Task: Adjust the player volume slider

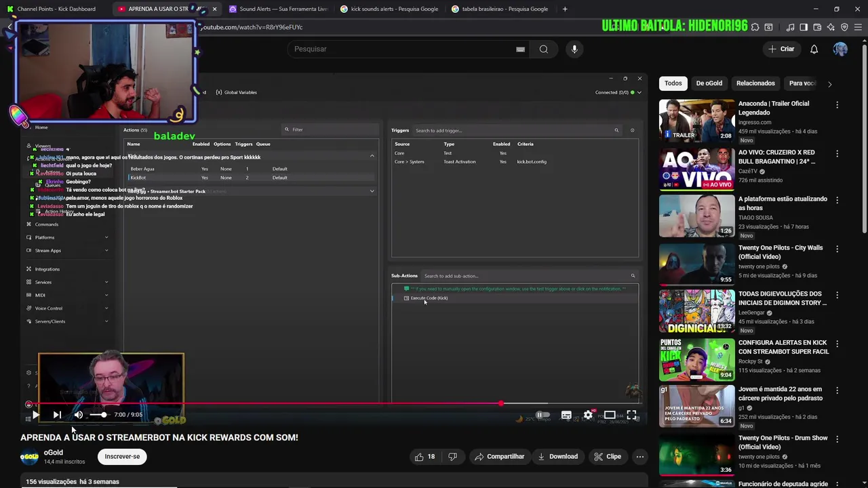Action: 98,415
